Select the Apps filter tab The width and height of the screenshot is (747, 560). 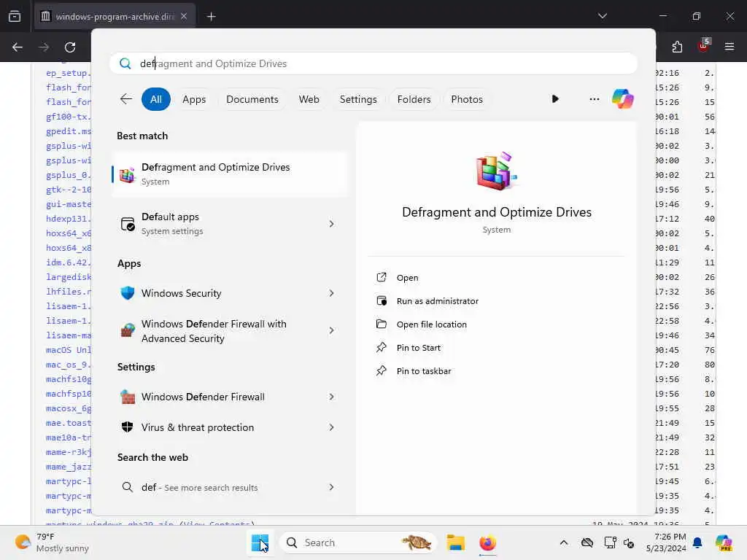click(x=194, y=99)
